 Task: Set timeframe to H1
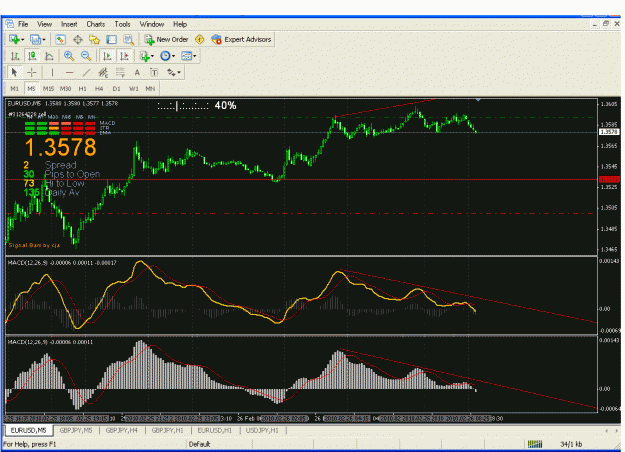point(83,88)
